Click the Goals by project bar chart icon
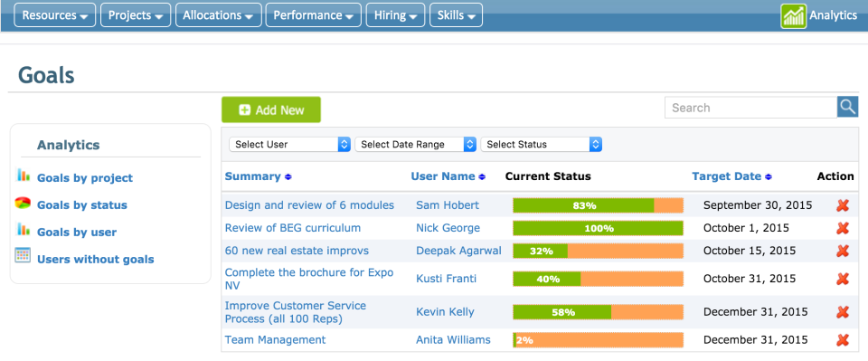 pyautogui.click(x=23, y=176)
